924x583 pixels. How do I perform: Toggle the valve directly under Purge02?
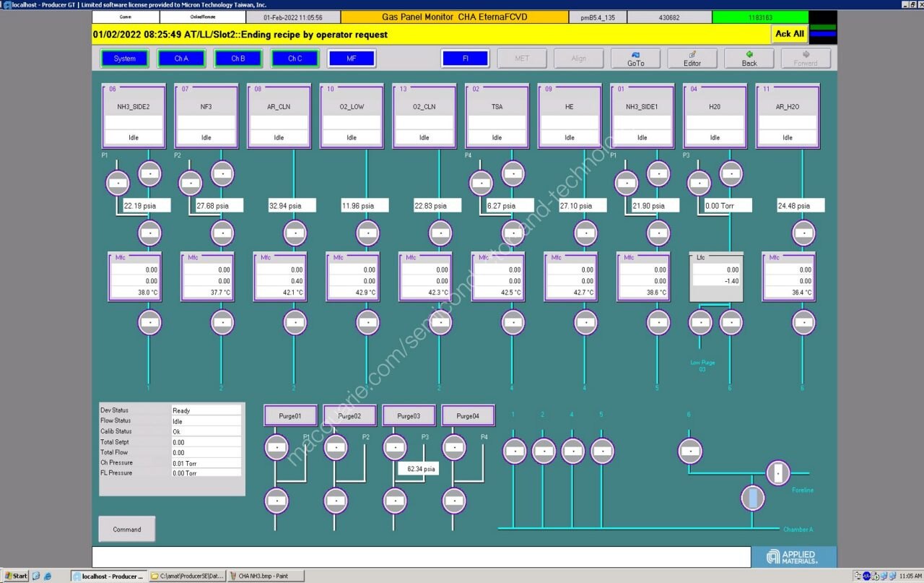tap(336, 448)
